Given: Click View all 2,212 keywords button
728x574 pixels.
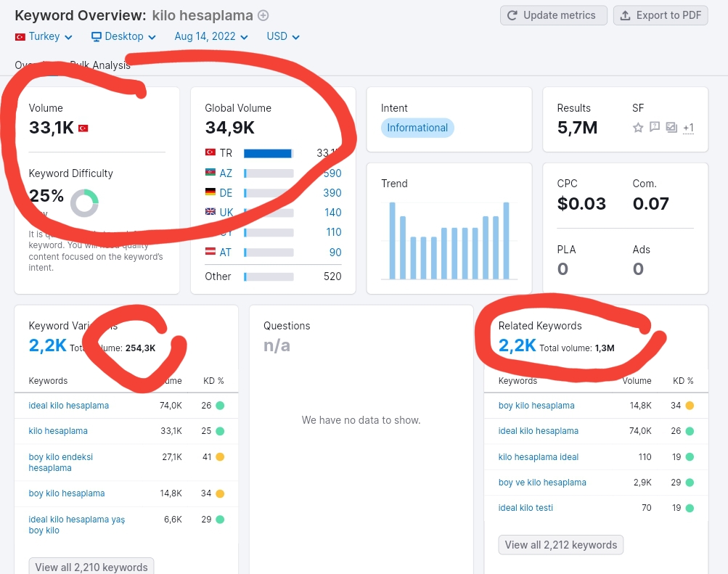Looking at the screenshot, I should tap(561, 545).
